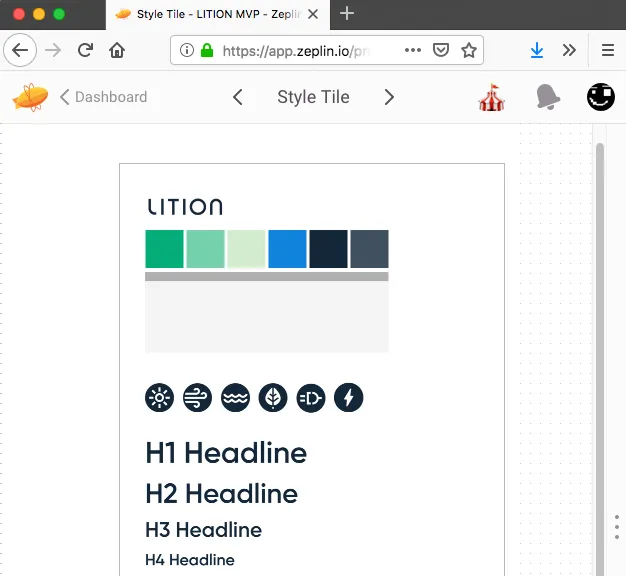Select the LITION logo
The width and height of the screenshot is (626, 576).
coord(185,207)
